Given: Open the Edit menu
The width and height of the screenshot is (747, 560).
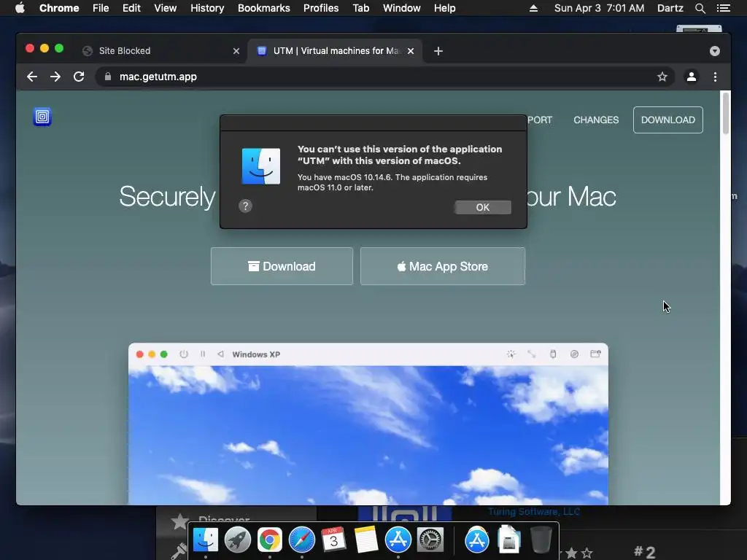Looking at the screenshot, I should pos(131,8).
